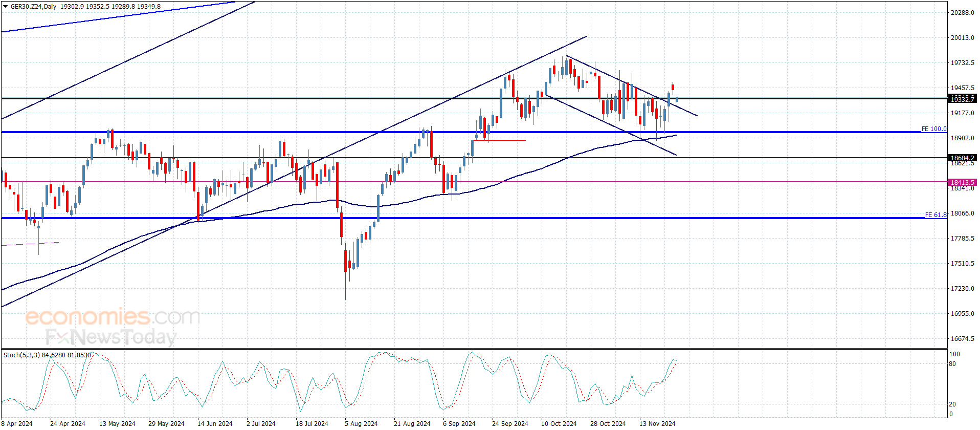Click the magenta 18413.5 price tag
This screenshot has height=430, width=980.
pyautogui.click(x=962, y=182)
